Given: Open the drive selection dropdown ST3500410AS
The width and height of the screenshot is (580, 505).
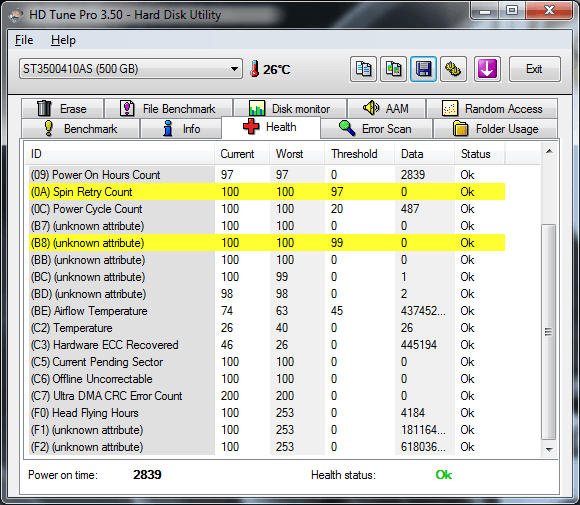Looking at the screenshot, I should [x=131, y=69].
